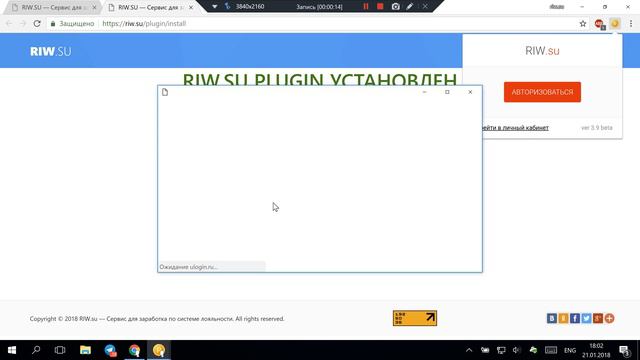Open File Explorer from the taskbar
The width and height of the screenshot is (640, 360).
(x=85, y=350)
